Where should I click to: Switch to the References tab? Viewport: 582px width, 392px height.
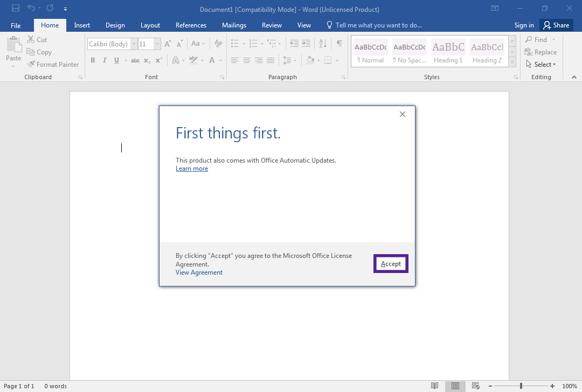191,25
